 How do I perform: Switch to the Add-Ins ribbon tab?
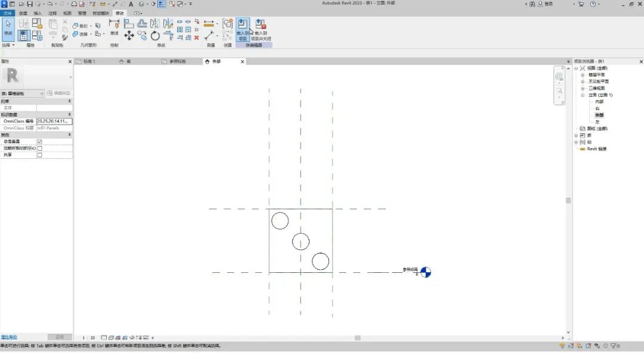point(101,13)
